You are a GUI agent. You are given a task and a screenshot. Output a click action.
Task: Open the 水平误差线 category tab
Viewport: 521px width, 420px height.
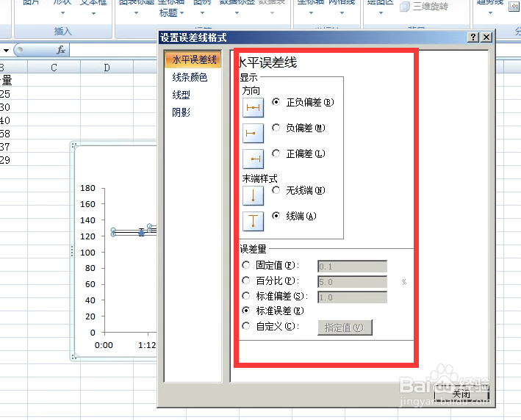193,59
